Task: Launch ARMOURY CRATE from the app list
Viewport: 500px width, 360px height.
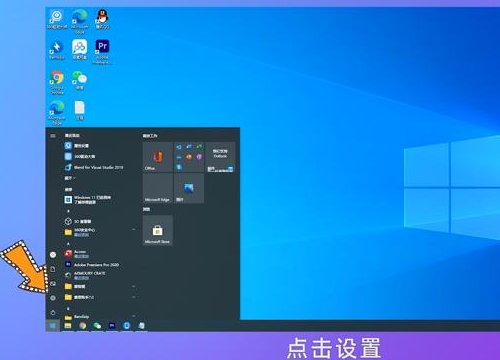Action: [85, 275]
